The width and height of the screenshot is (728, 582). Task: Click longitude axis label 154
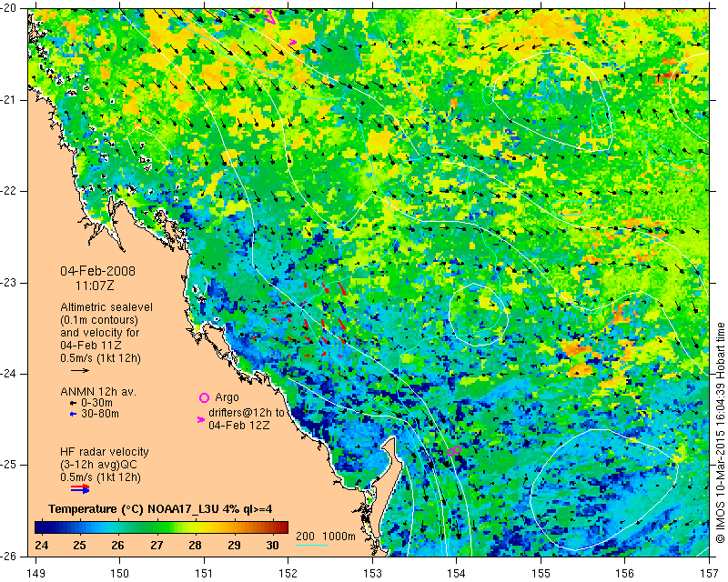click(457, 574)
